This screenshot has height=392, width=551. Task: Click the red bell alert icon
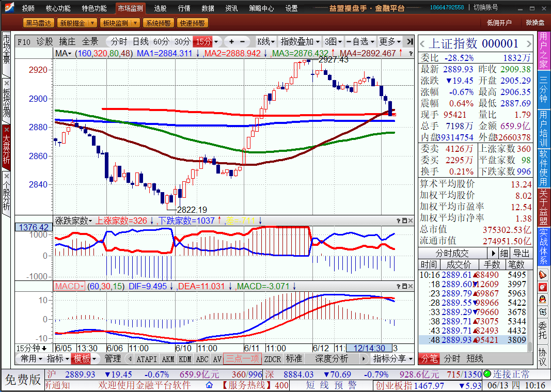point(543,275)
